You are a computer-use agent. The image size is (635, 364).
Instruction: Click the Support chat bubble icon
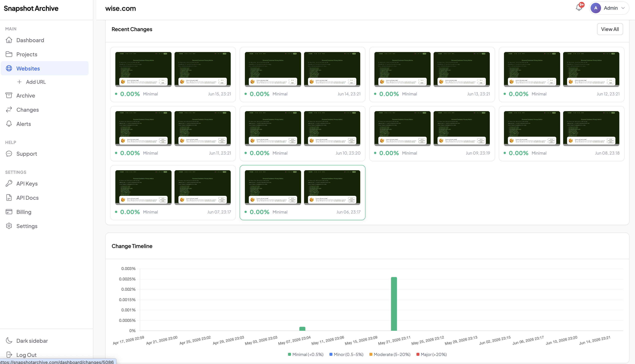[9, 153]
